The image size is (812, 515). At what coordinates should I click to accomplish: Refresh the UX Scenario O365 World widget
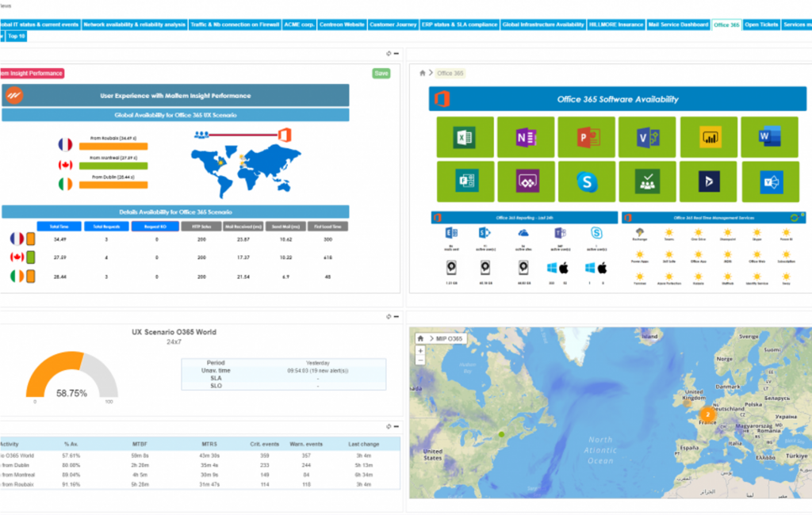pyautogui.click(x=389, y=316)
